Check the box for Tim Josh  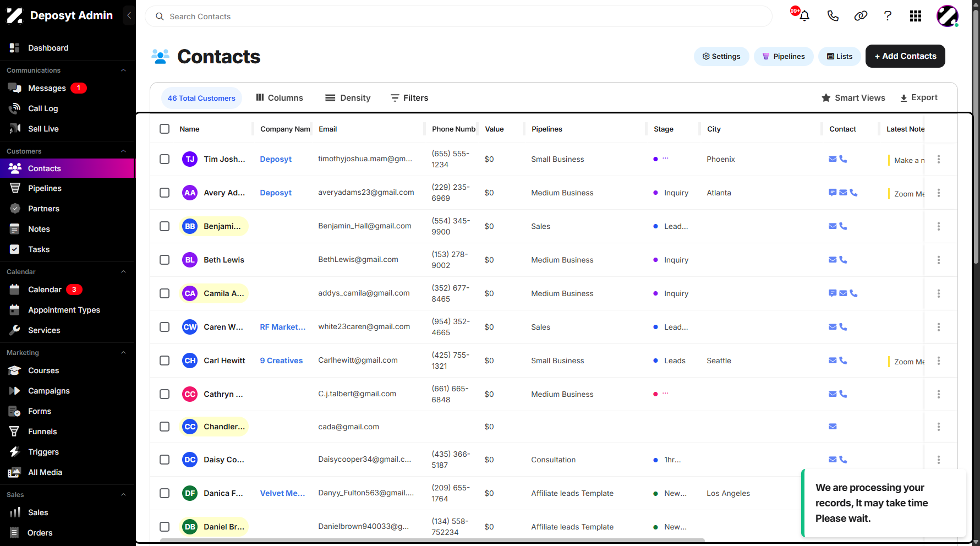[x=165, y=159]
